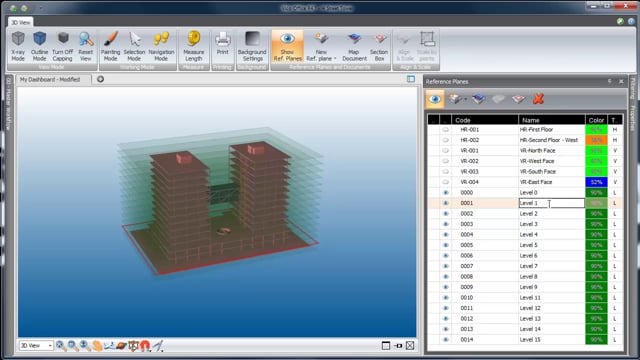Click the blue map document icon in panel toolbar
Screen dimensions: 640x360
478,99
